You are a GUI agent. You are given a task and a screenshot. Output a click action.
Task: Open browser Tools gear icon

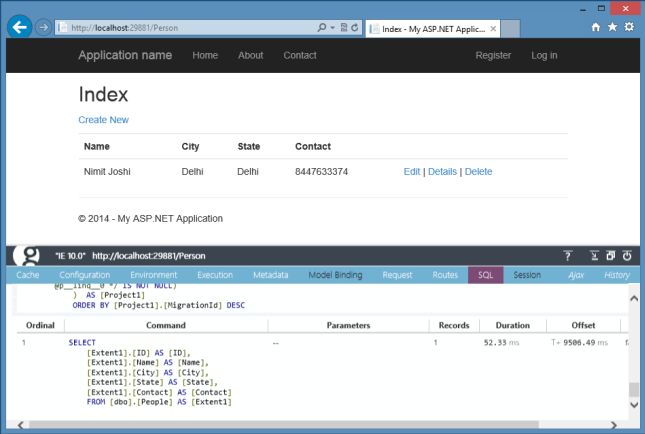pos(629,27)
